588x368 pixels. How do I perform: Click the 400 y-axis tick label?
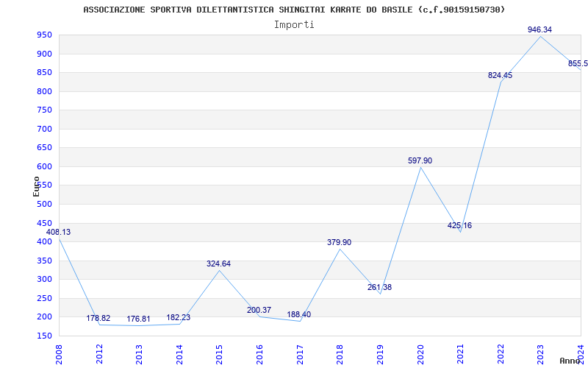click(x=44, y=242)
